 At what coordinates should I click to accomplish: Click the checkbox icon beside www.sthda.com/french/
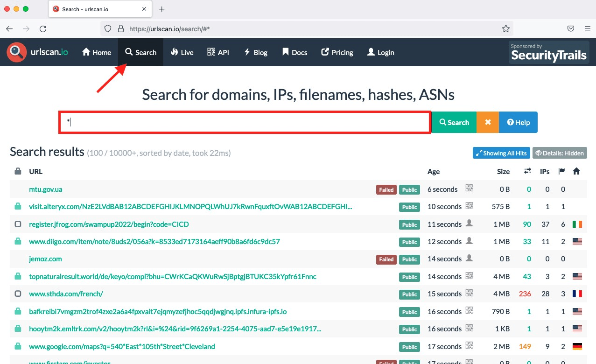point(18,294)
